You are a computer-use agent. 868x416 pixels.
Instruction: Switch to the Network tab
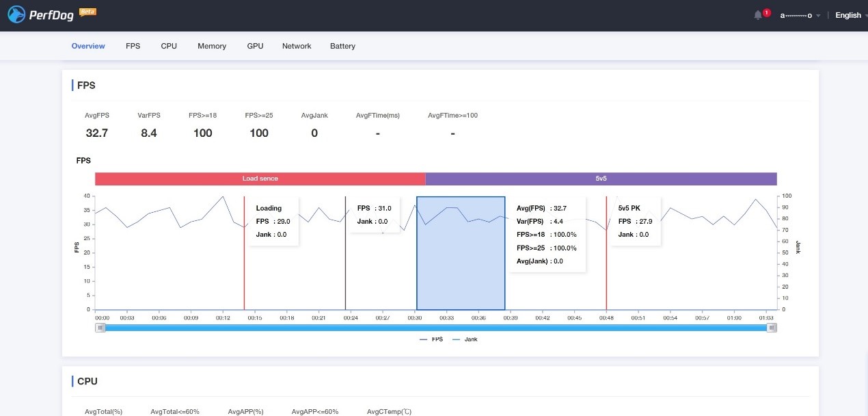coord(296,46)
